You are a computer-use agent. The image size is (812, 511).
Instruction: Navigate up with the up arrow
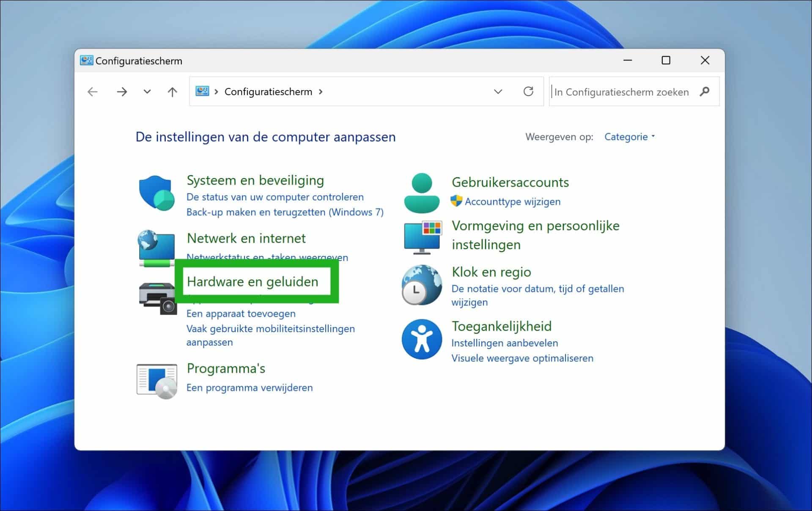coord(172,91)
